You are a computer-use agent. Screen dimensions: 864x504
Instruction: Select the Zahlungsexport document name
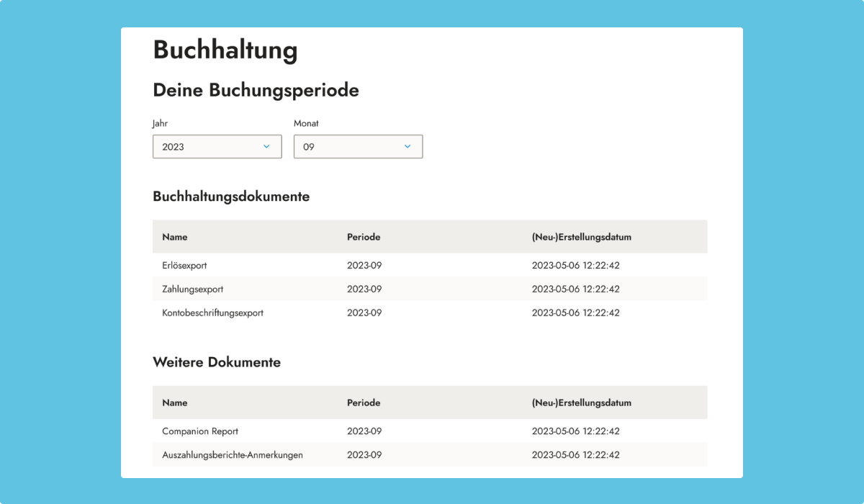pos(193,289)
